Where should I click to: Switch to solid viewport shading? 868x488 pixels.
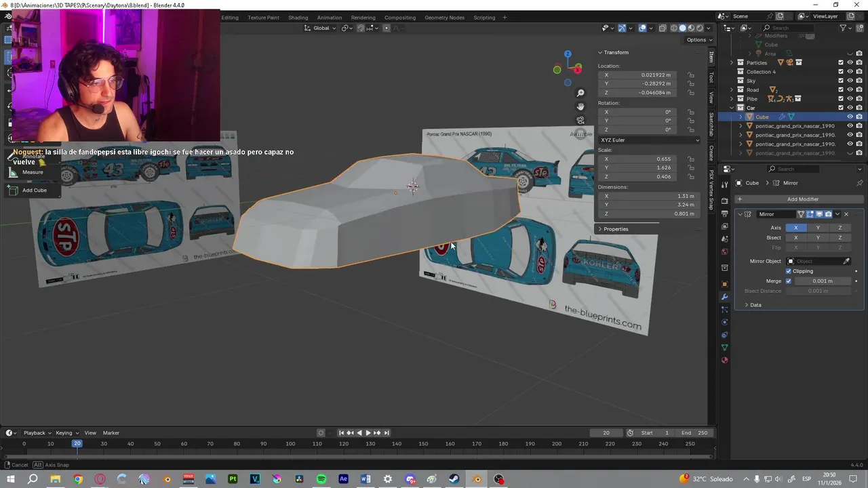[x=683, y=28]
